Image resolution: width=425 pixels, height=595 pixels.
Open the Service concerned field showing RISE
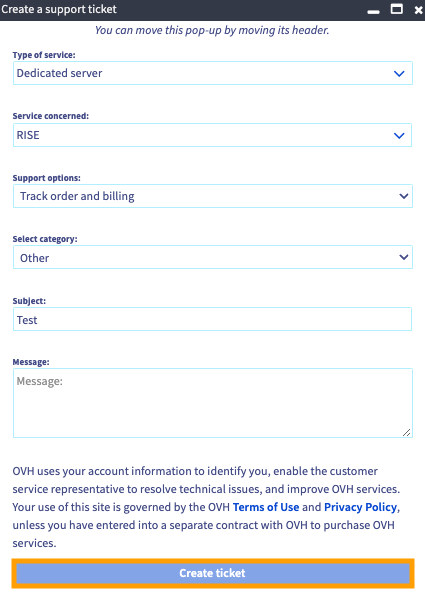point(212,135)
